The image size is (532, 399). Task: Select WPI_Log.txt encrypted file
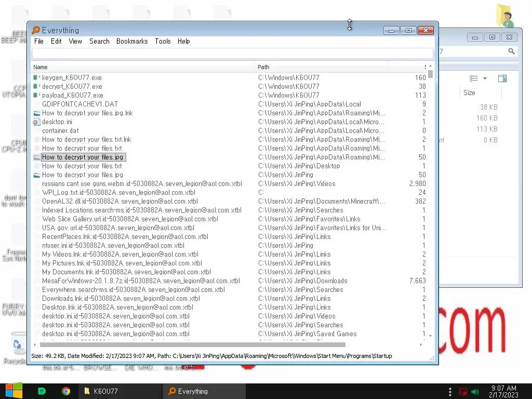[119, 192]
